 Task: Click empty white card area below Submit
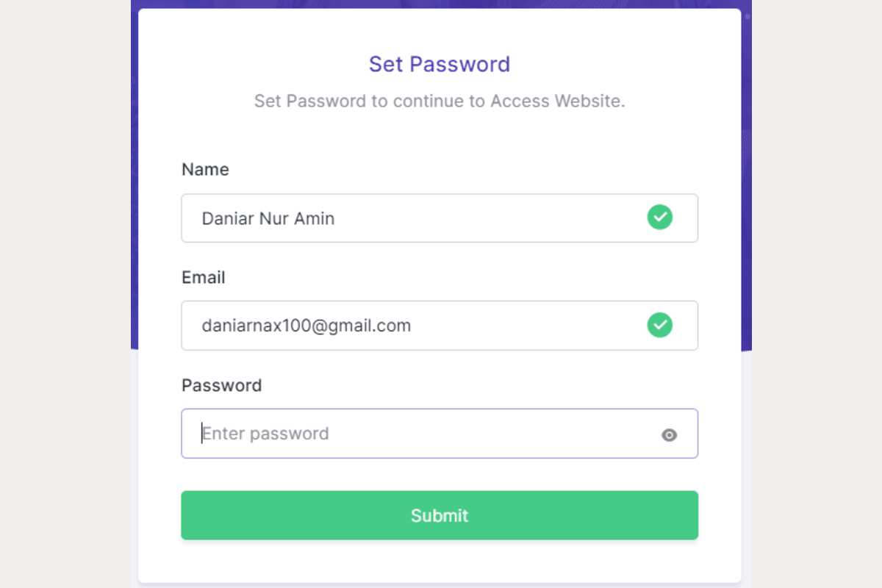point(440,560)
